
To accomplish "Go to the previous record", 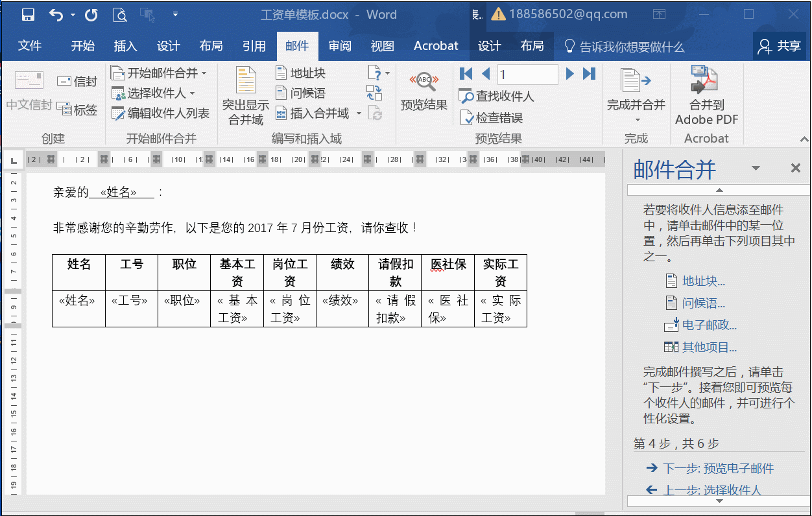I will coord(485,73).
